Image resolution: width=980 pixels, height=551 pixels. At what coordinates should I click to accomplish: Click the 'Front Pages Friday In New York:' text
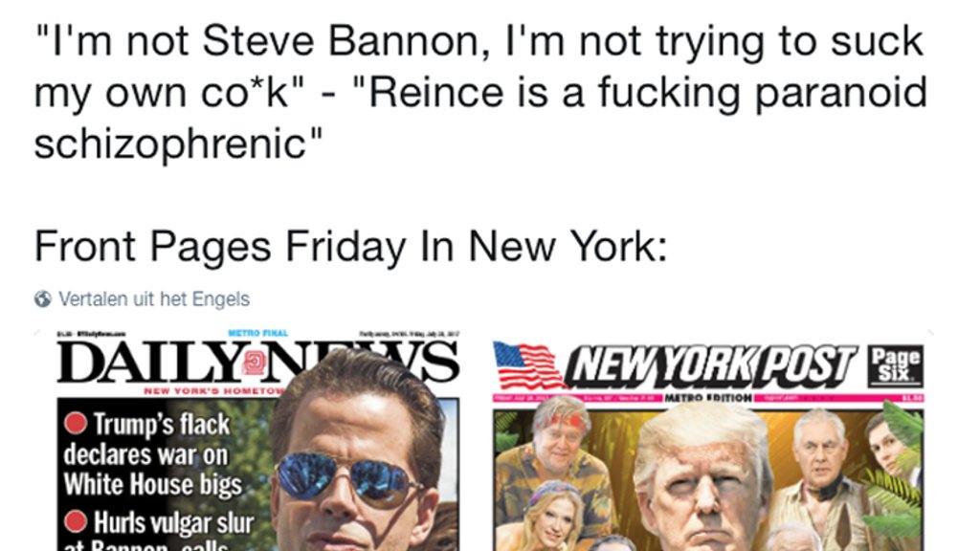click(350, 247)
